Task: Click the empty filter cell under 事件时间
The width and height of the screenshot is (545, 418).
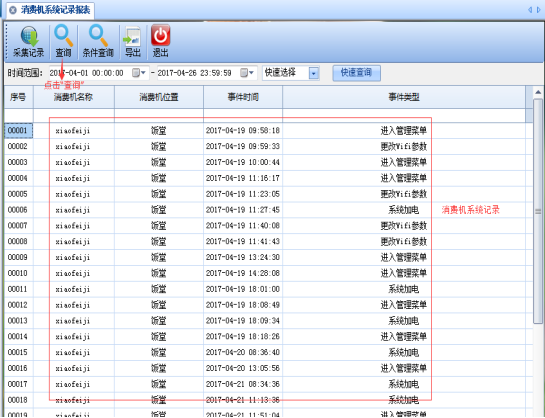Action: [x=243, y=115]
